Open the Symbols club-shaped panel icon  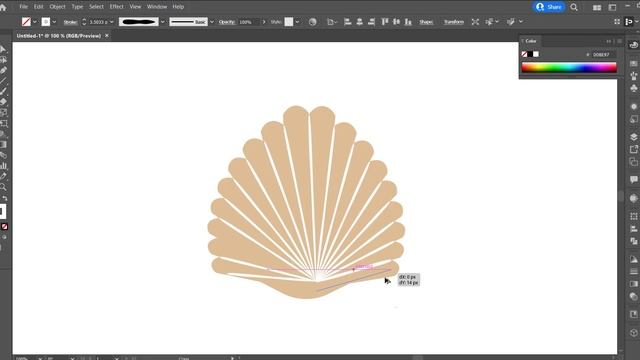tap(633, 88)
